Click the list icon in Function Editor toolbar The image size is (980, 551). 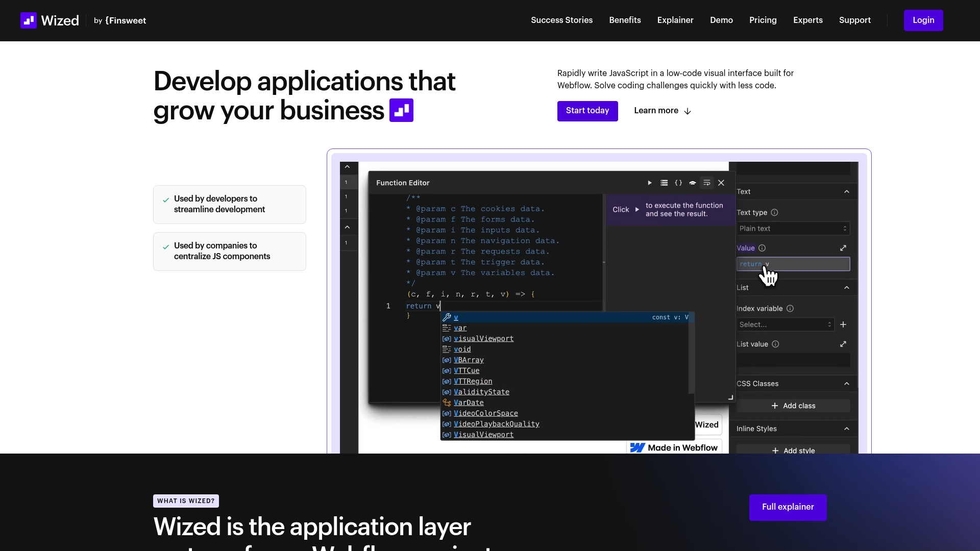click(664, 183)
